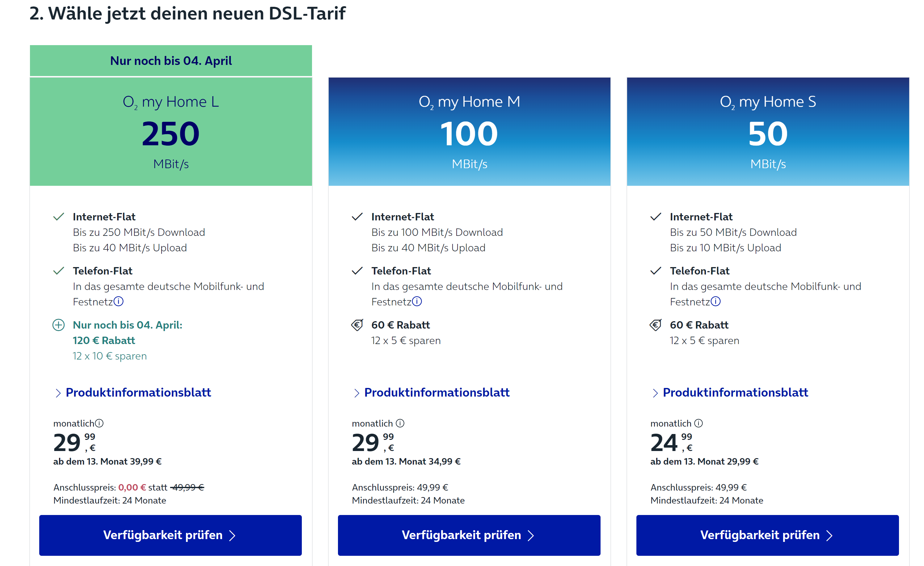
Task: Click Verfügbarkeit prüfen for the 100 MBit/s tariff
Action: [470, 535]
